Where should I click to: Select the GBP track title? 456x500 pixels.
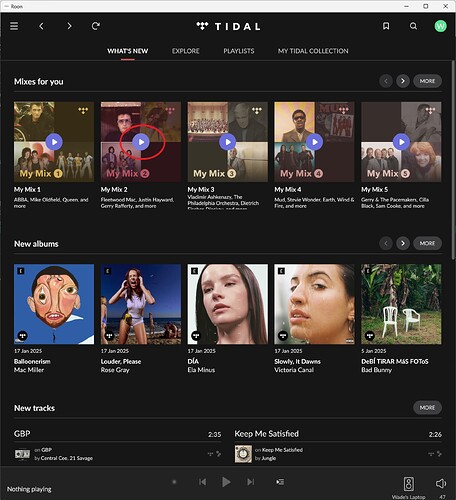point(22,434)
